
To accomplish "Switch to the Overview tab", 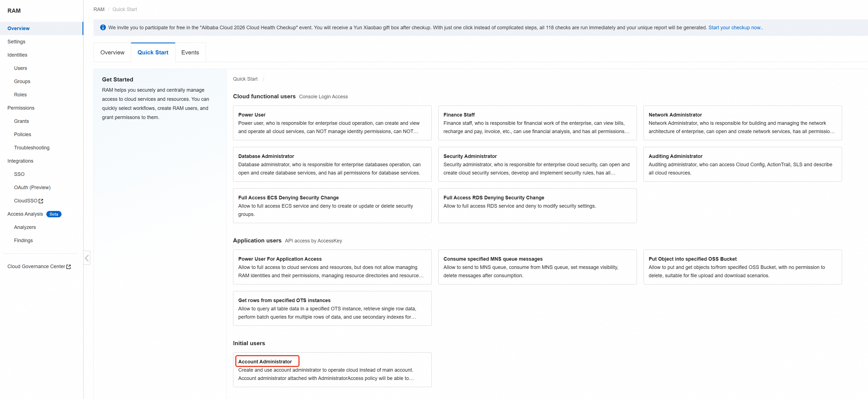I will [112, 53].
